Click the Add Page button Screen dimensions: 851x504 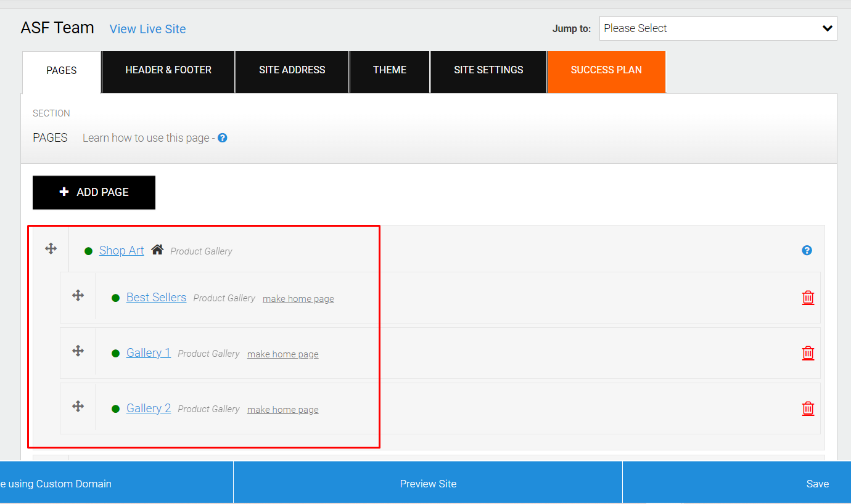pyautogui.click(x=94, y=192)
